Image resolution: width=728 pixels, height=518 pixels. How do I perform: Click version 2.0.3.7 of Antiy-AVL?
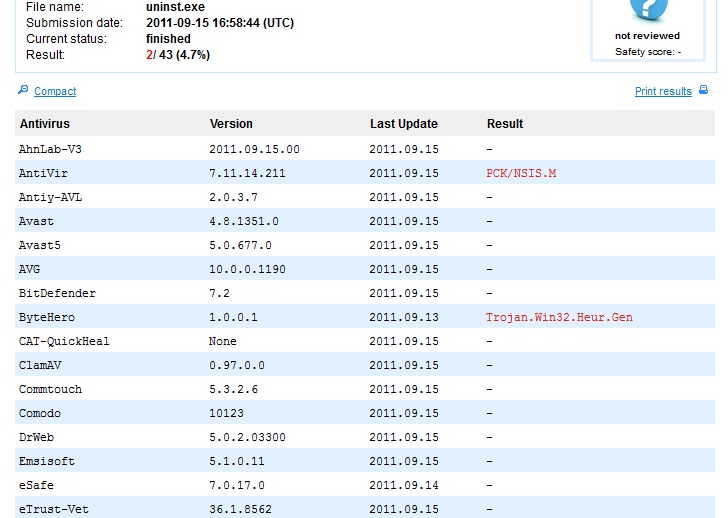[234, 197]
